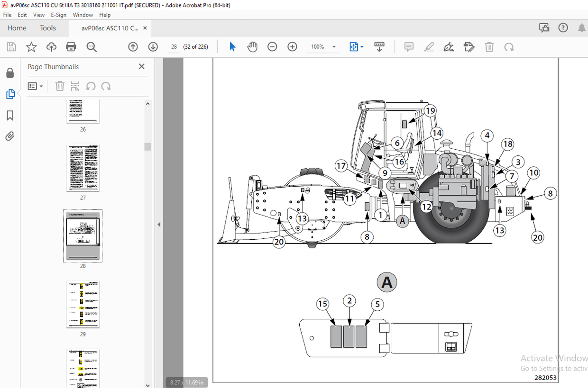
Task: Open the E-Sign menu
Action: pos(58,15)
